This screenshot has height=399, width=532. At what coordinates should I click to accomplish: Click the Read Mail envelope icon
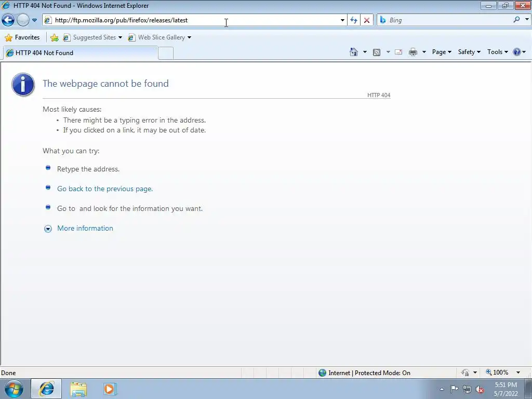coord(398,52)
